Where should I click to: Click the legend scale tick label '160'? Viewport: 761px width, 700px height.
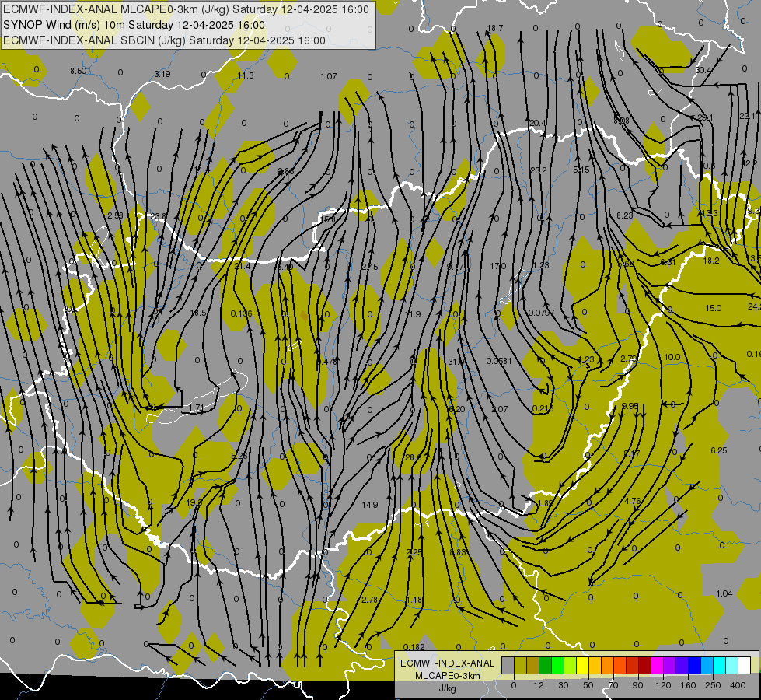[x=688, y=685]
